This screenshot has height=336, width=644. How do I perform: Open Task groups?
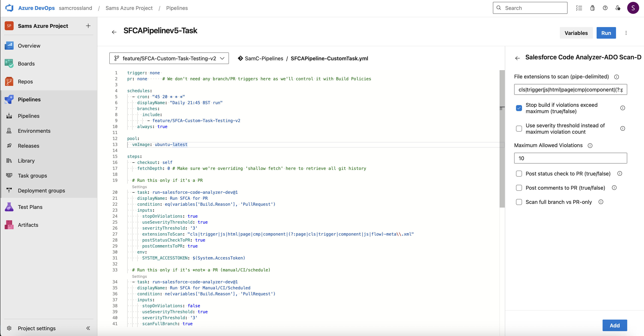click(32, 175)
